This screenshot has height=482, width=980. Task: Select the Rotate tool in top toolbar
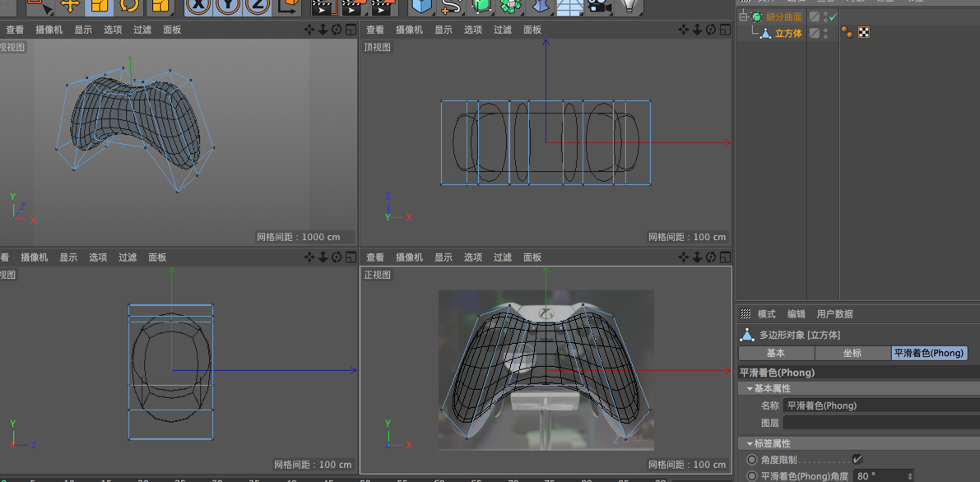[x=129, y=6]
